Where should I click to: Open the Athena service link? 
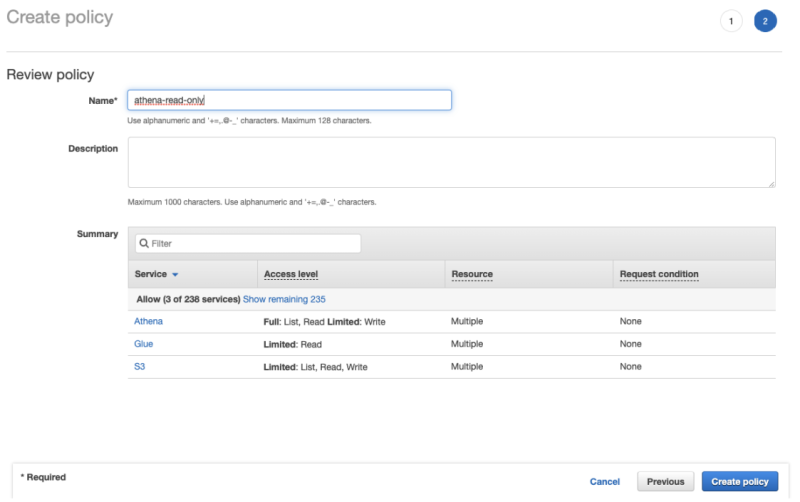pos(148,321)
